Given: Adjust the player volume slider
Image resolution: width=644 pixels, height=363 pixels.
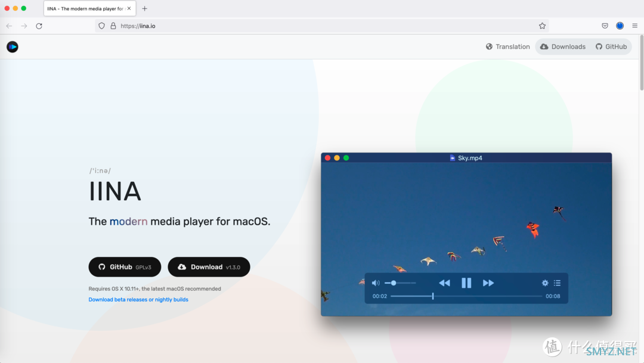Looking at the screenshot, I should [400, 283].
